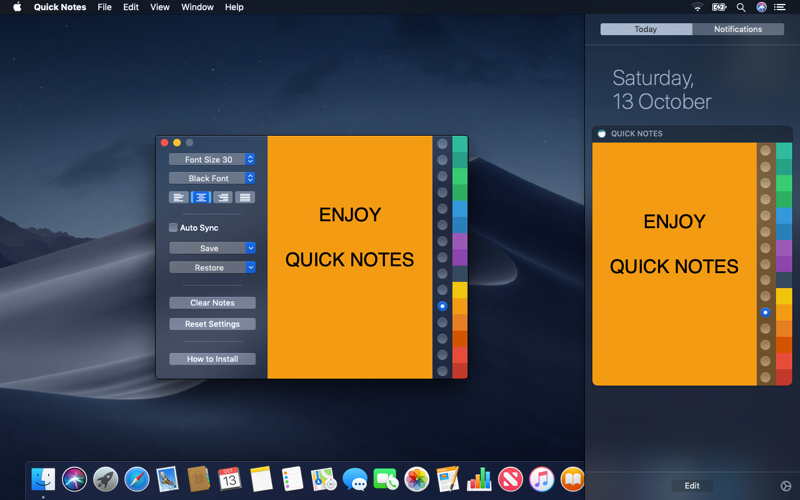
Task: Enable the Auto Sync checkbox
Action: click(x=173, y=228)
